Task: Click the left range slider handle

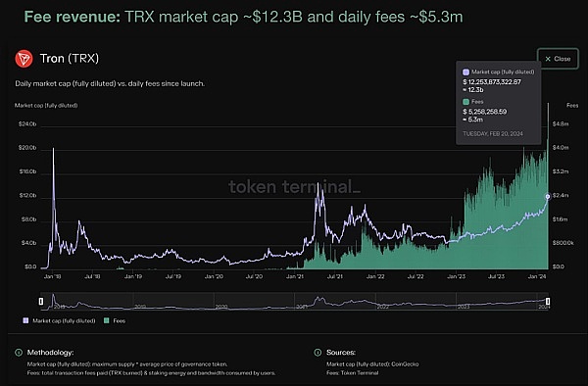Action: 41,302
